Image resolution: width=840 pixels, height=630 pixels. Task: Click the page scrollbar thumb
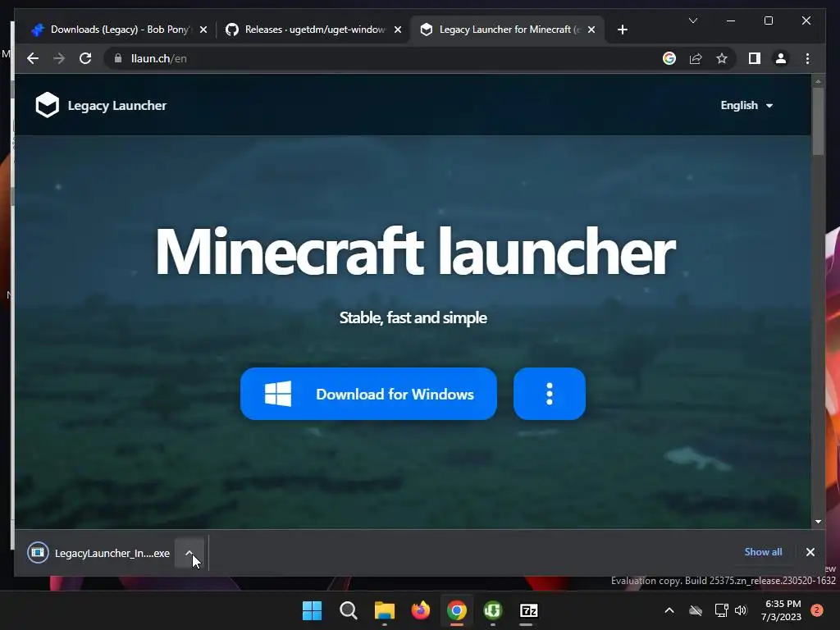pyautogui.click(x=818, y=121)
